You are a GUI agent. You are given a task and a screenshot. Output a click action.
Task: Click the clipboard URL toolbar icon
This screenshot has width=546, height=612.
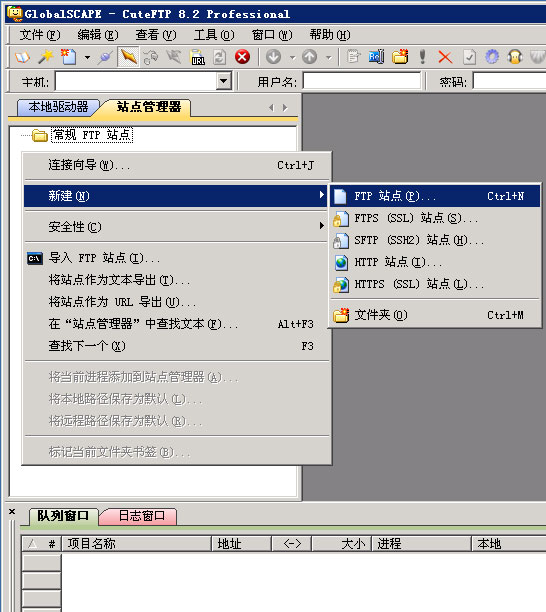[x=197, y=57]
